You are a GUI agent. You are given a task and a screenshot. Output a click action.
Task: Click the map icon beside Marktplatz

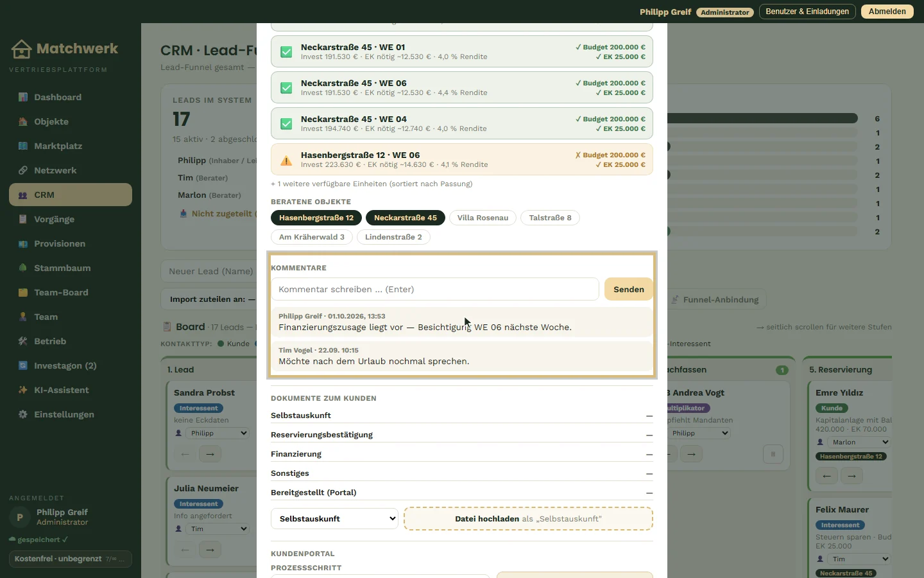(x=23, y=146)
